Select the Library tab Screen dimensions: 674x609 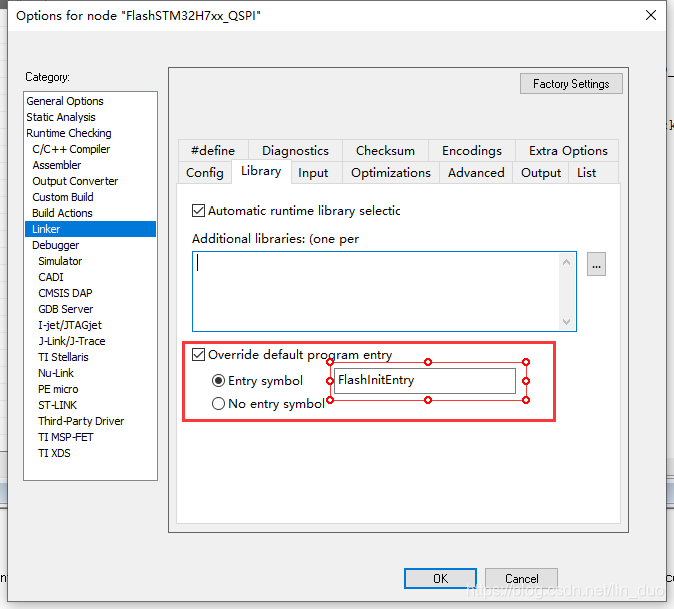(261, 171)
